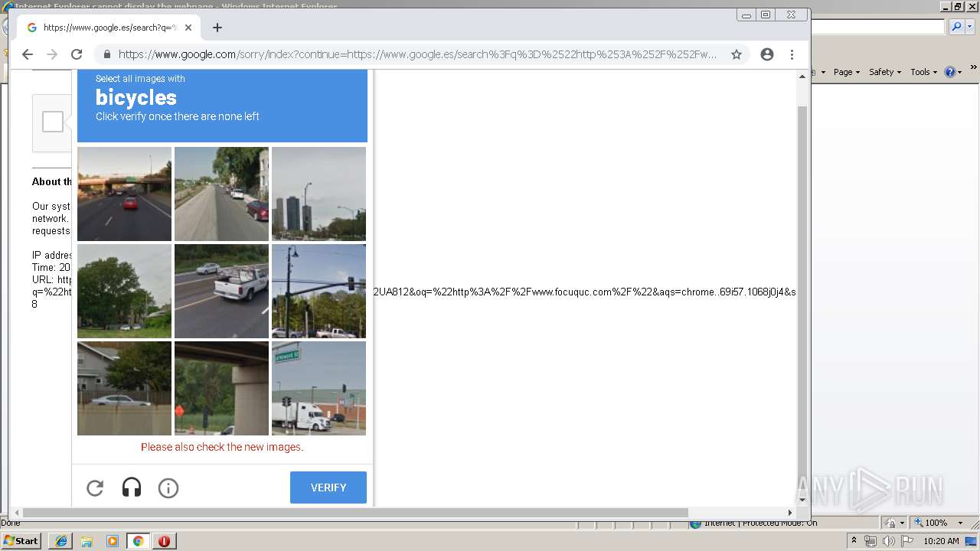Open a new Chrome tab
Image resolution: width=980 pixels, height=551 pixels.
217,28
